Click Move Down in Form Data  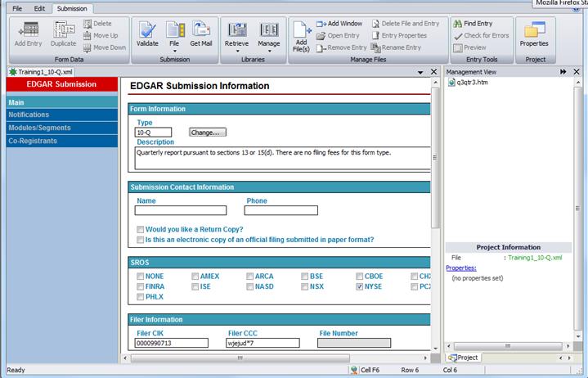click(105, 47)
